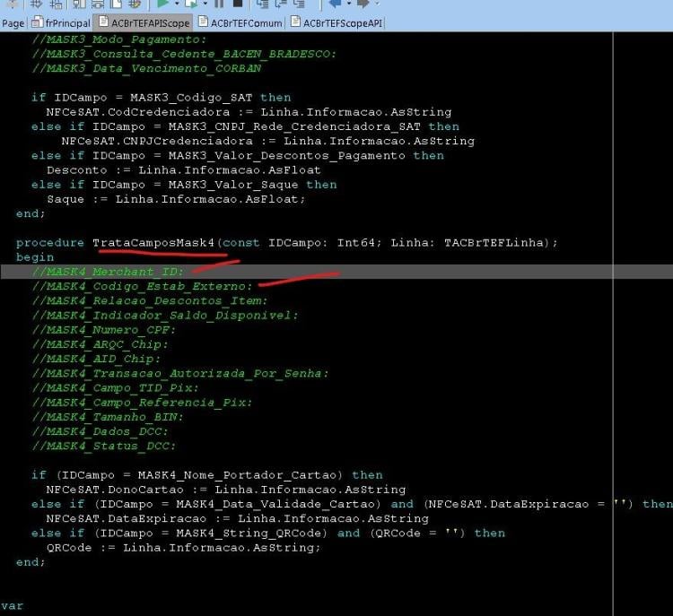673x616 pixels.
Task: Open the Run Without Debugging dropdown arrow
Action: coord(205,4)
